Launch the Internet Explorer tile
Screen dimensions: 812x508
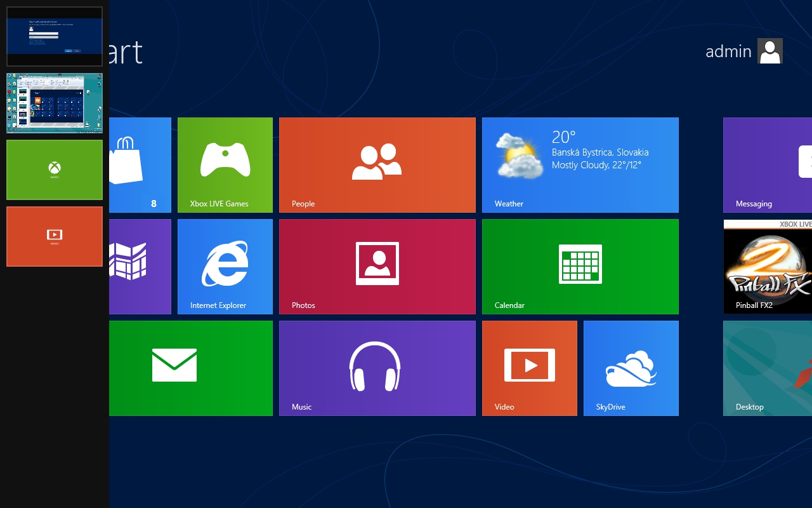point(225,267)
